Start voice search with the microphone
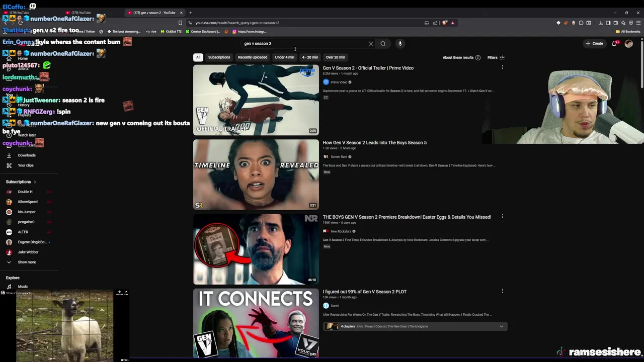This screenshot has width=644, height=362. click(400, 44)
